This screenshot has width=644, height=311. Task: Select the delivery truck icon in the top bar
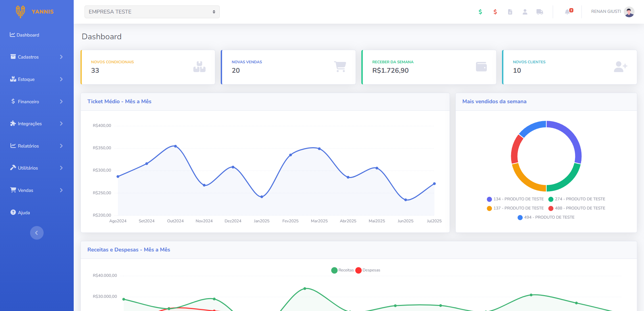(540, 12)
